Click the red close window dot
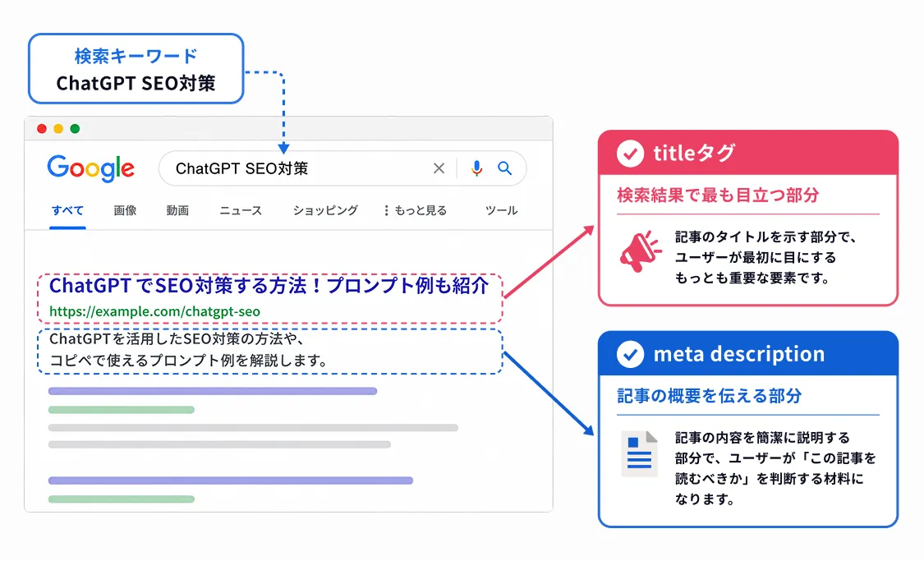Screen dimensions: 924x561 pyautogui.click(x=42, y=128)
